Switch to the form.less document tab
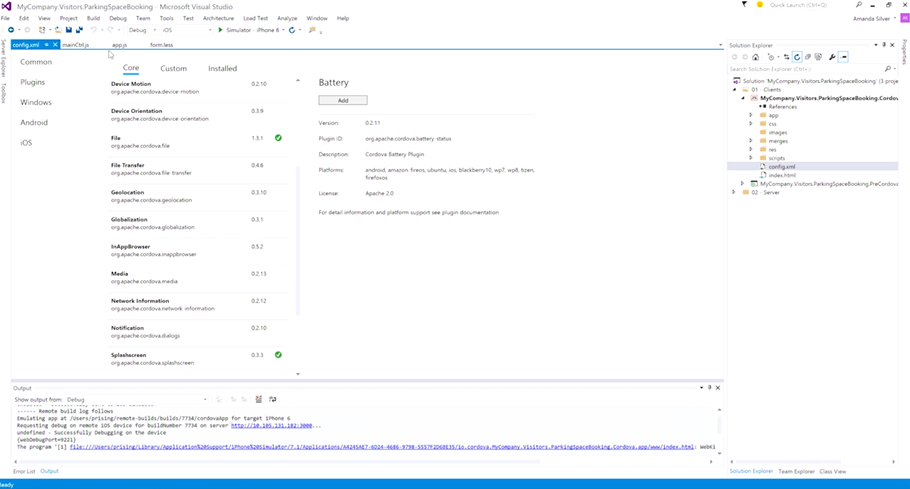The image size is (910, 489). coord(161,45)
